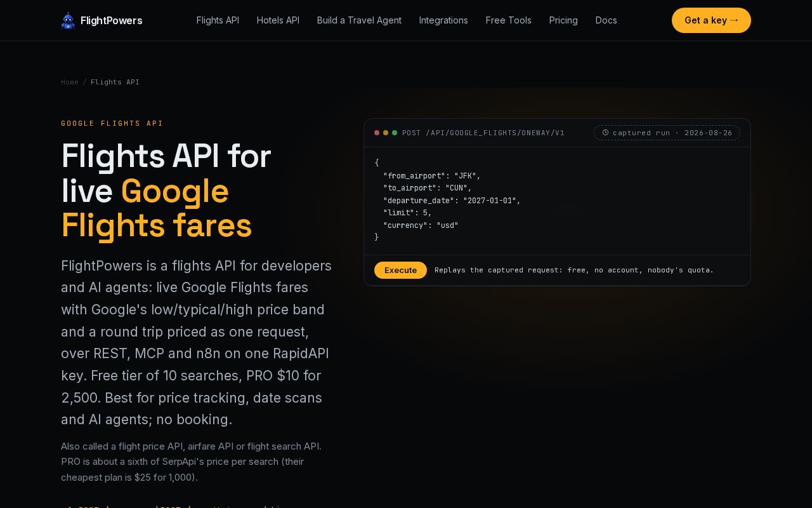This screenshot has width=812, height=508.
Task: Go to Build a Travel Agent
Action: [x=359, y=20]
